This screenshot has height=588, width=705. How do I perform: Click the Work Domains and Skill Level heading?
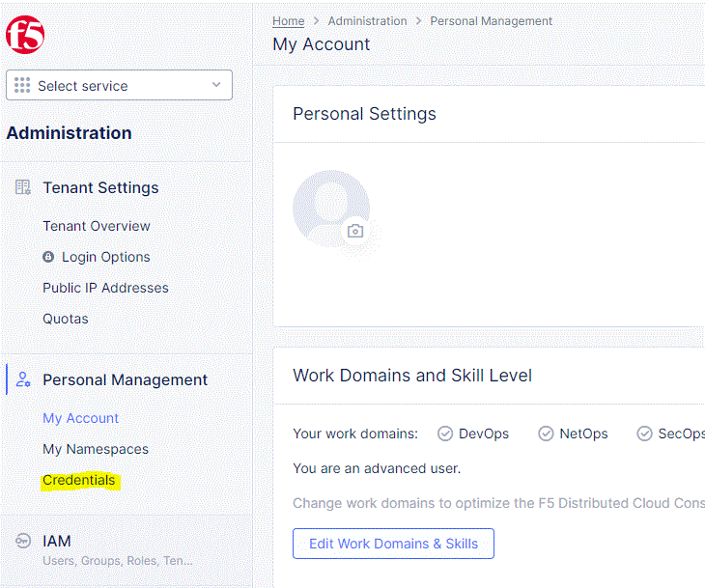click(412, 376)
